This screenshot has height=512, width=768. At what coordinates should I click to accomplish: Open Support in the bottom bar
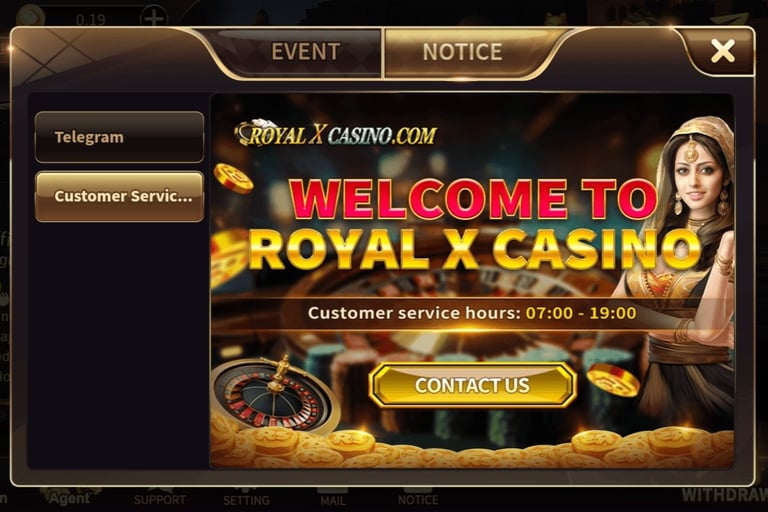pos(160,499)
